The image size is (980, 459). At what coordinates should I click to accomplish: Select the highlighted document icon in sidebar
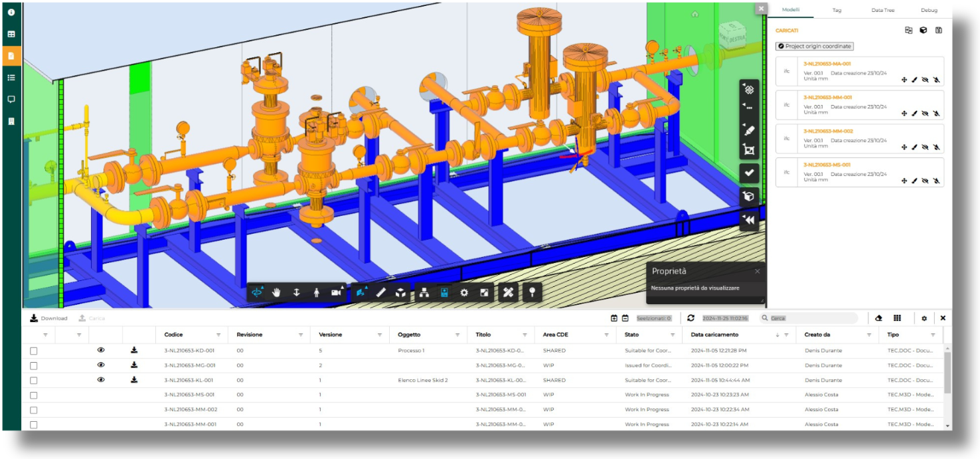[x=11, y=56]
